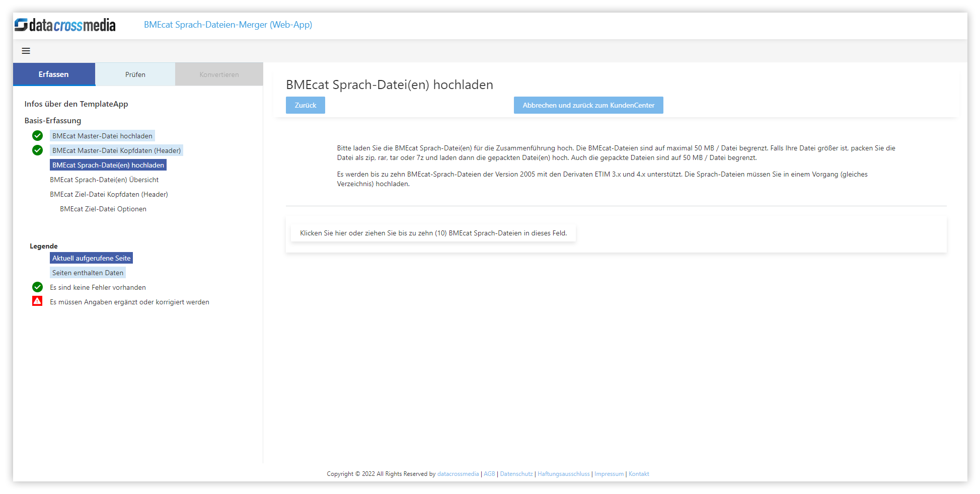
Task: Click Abbrechen und zurück zum KundenCenter
Action: coord(588,105)
